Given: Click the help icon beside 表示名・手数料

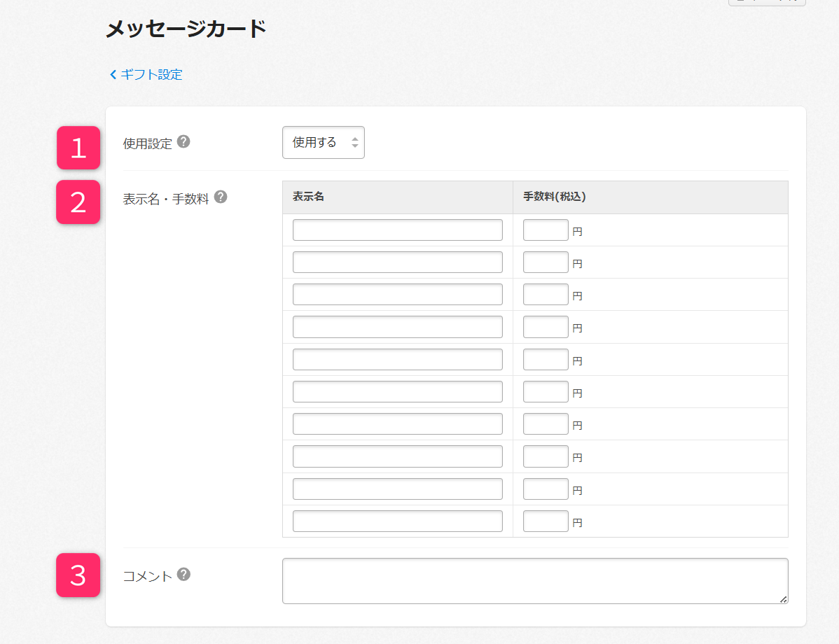Looking at the screenshot, I should click(x=221, y=197).
